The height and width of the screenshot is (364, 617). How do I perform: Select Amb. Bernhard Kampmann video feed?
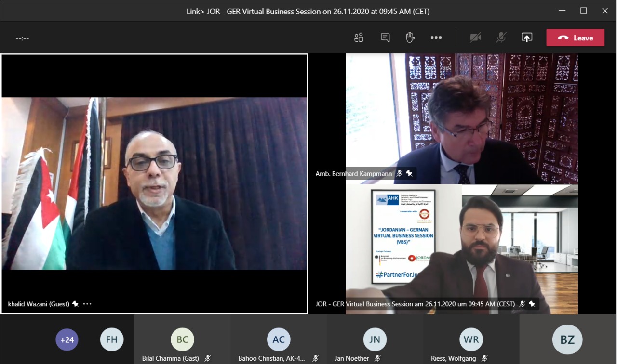pos(461,118)
